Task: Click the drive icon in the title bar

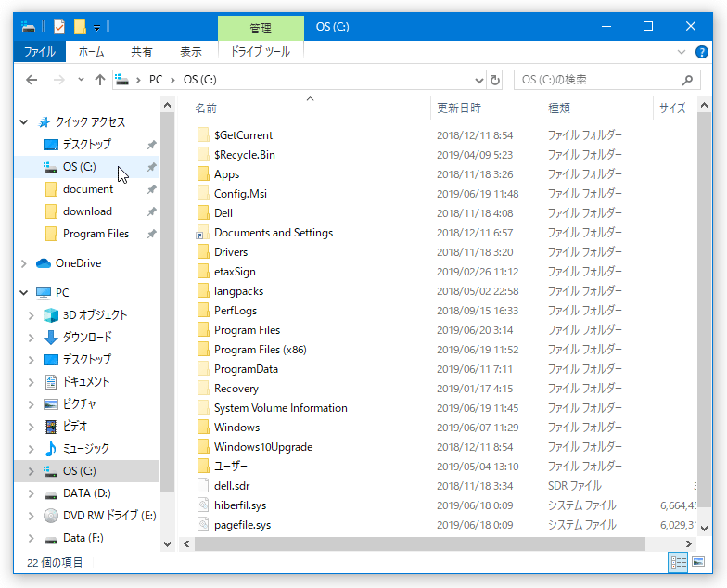Action: pos(28,27)
